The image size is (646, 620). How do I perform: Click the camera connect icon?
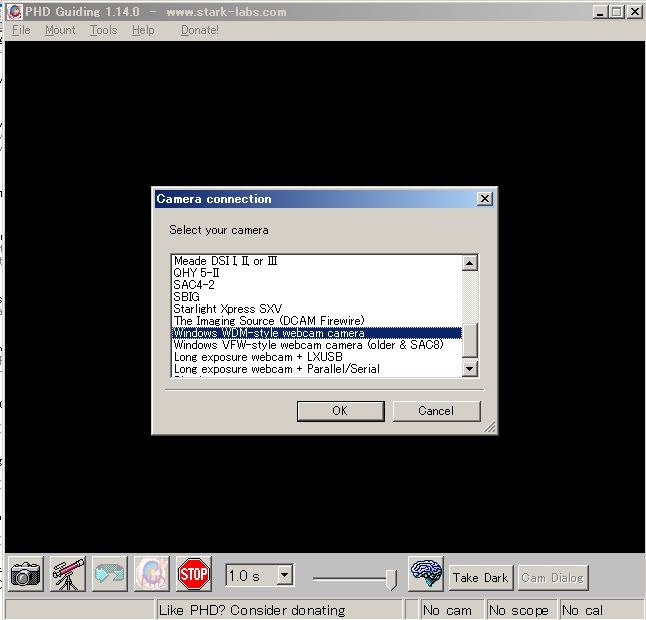26,573
